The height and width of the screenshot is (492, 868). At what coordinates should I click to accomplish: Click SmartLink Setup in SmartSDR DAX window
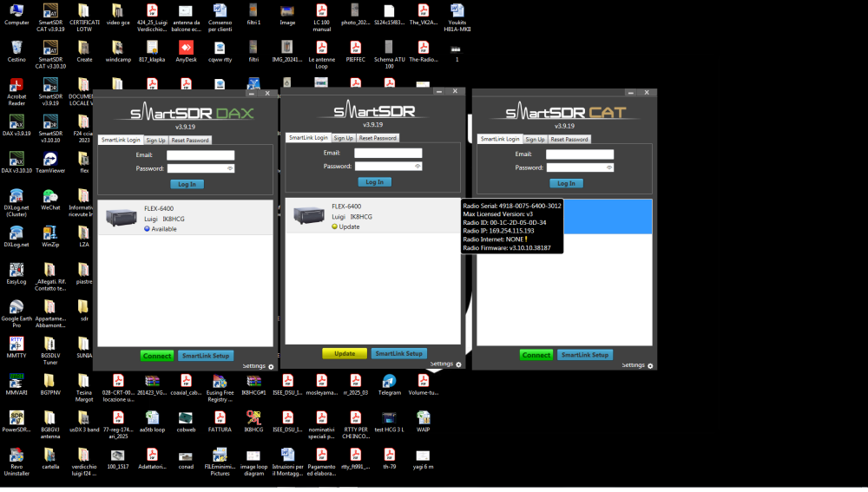coord(206,355)
